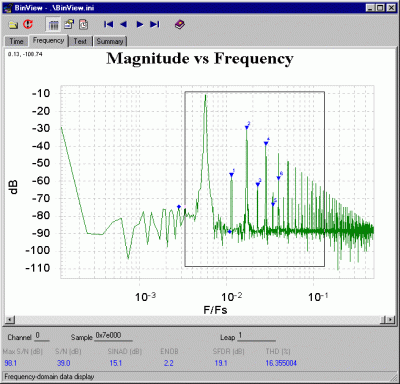Open a file with the folder icon
The height and width of the screenshot is (384, 400).
[13, 25]
